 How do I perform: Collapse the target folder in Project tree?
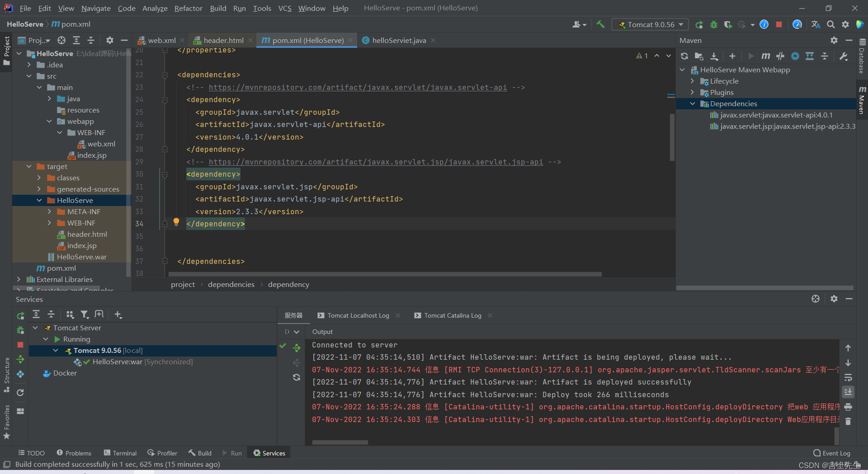click(x=29, y=166)
